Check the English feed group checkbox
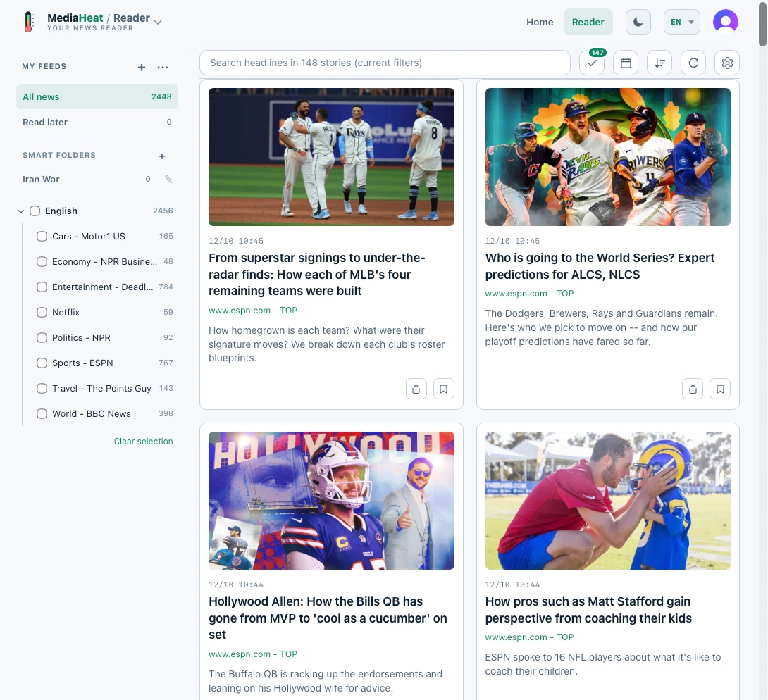Screen dimensions: 768x700 (x=35, y=211)
